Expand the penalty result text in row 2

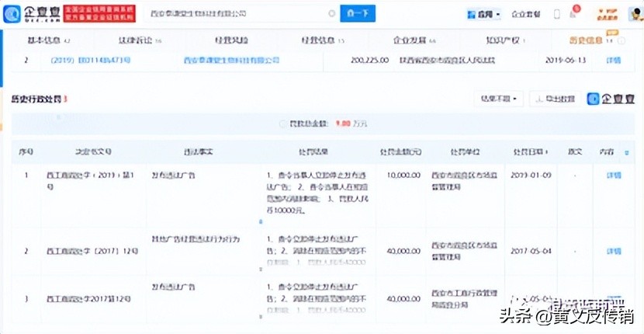(260, 270)
